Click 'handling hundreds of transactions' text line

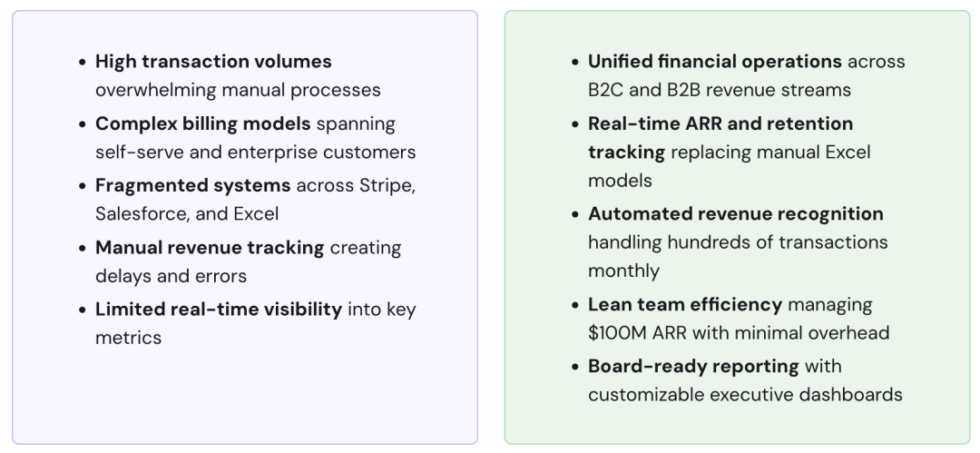pyautogui.click(x=738, y=242)
